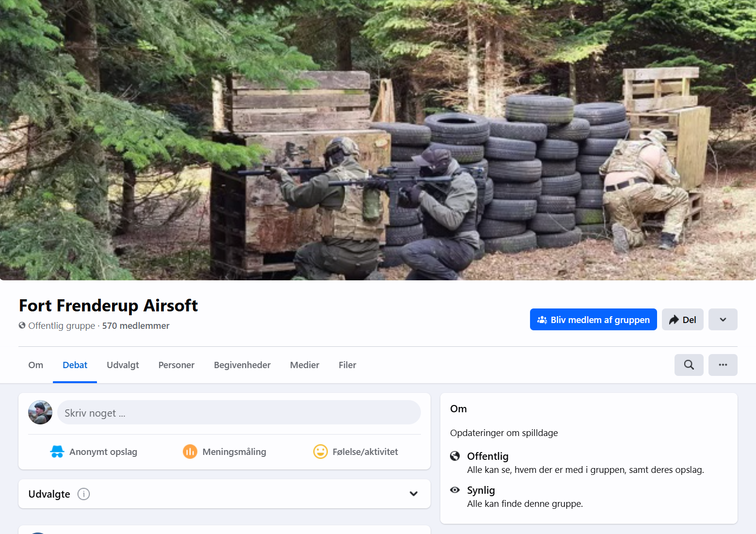Image resolution: width=756 pixels, height=534 pixels.
Task: Open the airsoft cover photo
Action: [378, 140]
